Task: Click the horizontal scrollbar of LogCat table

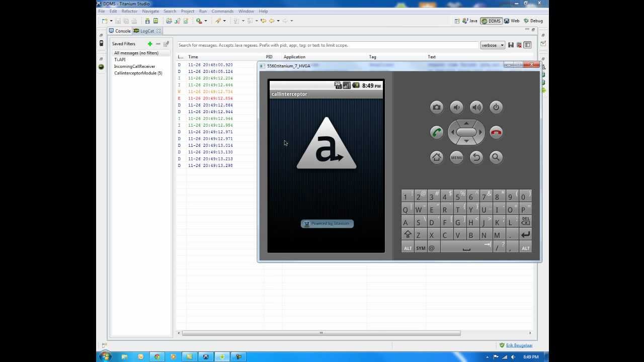Action: (321, 333)
